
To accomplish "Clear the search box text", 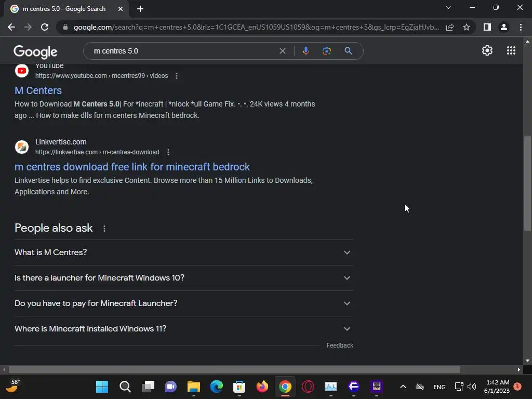I will [x=282, y=51].
